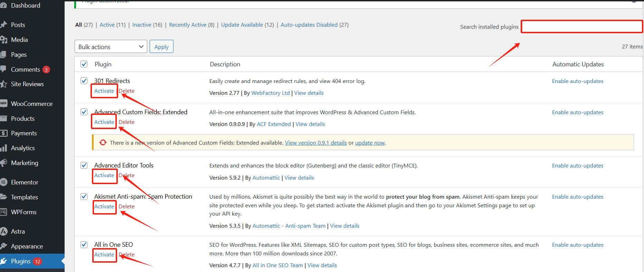The height and width of the screenshot is (272, 644).
Task: Click the Appearance paintbrush icon
Action: coord(3,246)
